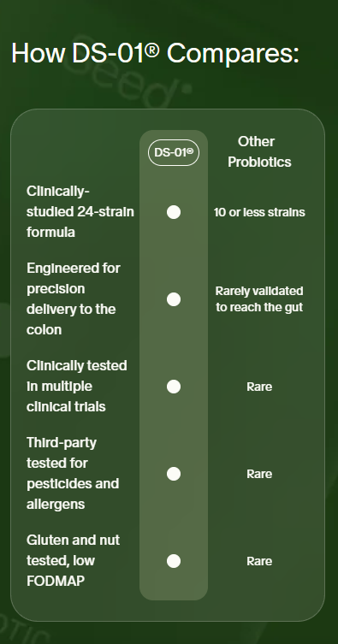Click "Rarely validated to reach the gut"

click(x=259, y=299)
